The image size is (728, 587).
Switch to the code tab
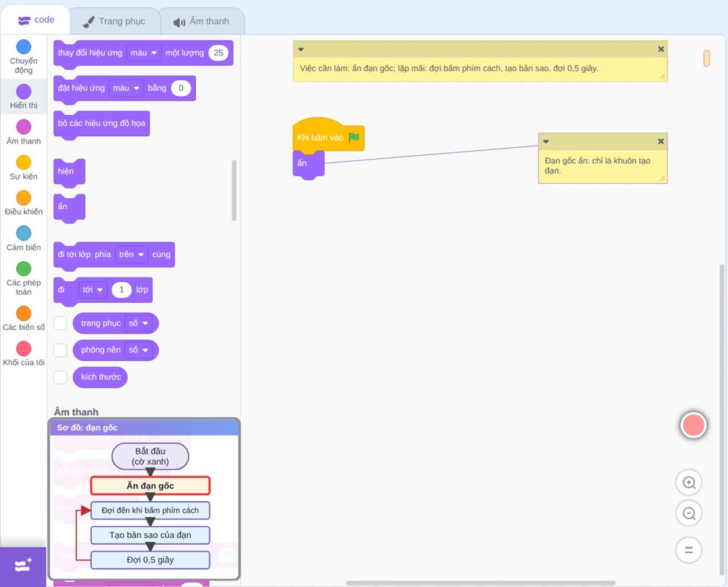[x=36, y=20]
